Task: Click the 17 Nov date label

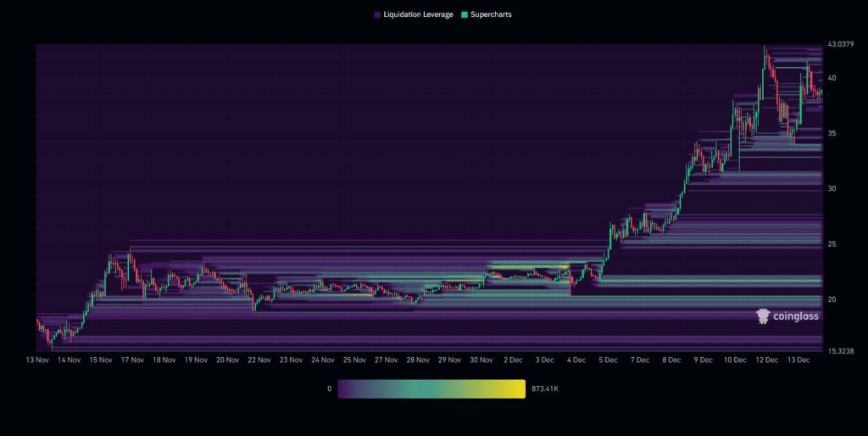Action: [132, 361]
